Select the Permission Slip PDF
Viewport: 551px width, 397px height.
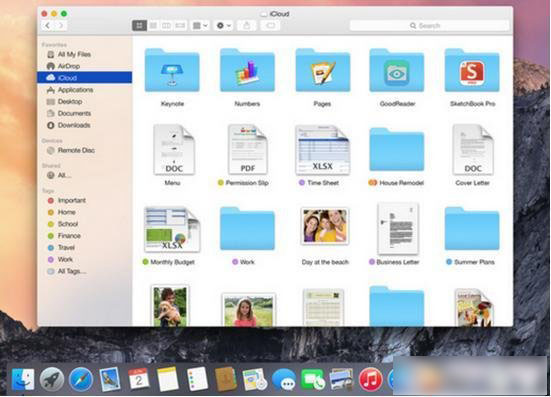pyautogui.click(x=247, y=150)
